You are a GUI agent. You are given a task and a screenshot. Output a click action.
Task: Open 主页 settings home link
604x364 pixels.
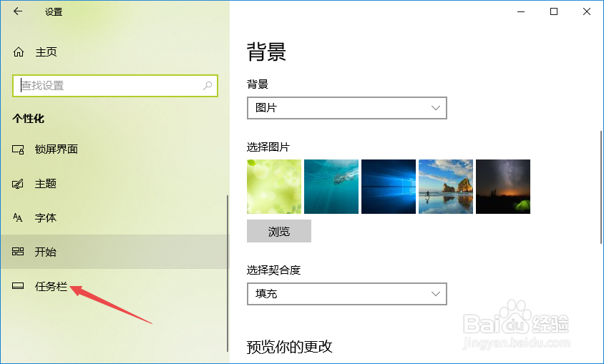(x=47, y=52)
